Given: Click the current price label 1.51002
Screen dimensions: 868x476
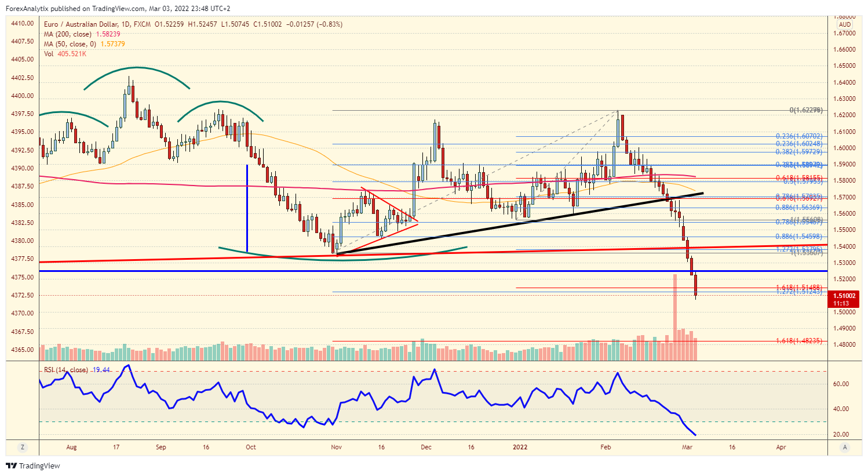Looking at the screenshot, I should pos(845,296).
